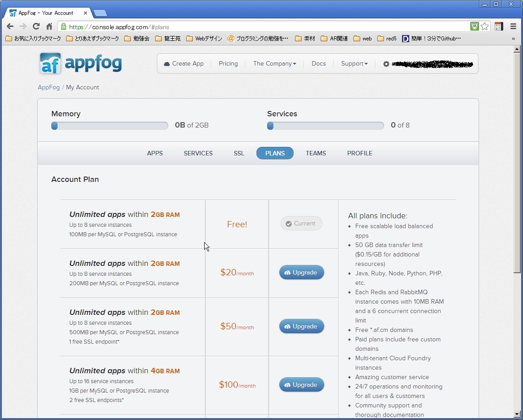
Task: Switch to the APPS tab
Action: pos(155,153)
